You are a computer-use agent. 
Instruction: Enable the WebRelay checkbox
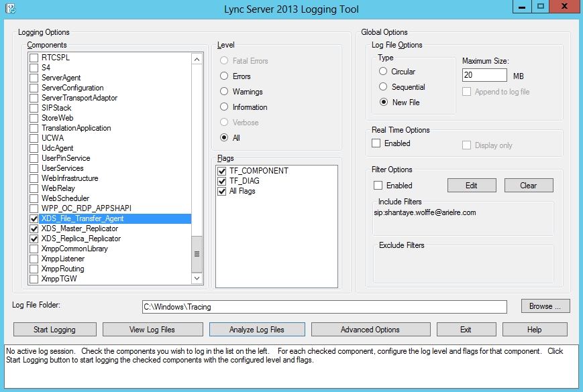(34, 188)
